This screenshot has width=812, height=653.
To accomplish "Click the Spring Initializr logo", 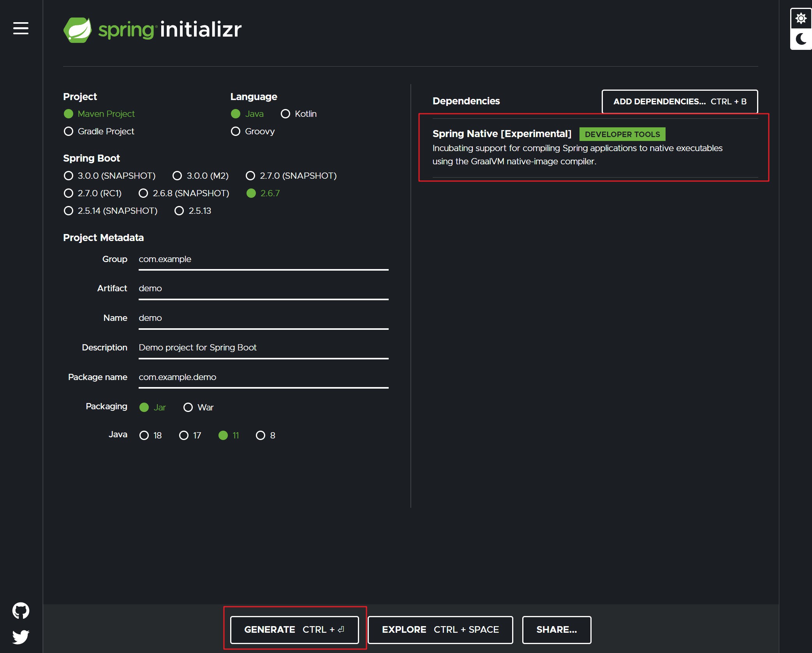I will 152,30.
